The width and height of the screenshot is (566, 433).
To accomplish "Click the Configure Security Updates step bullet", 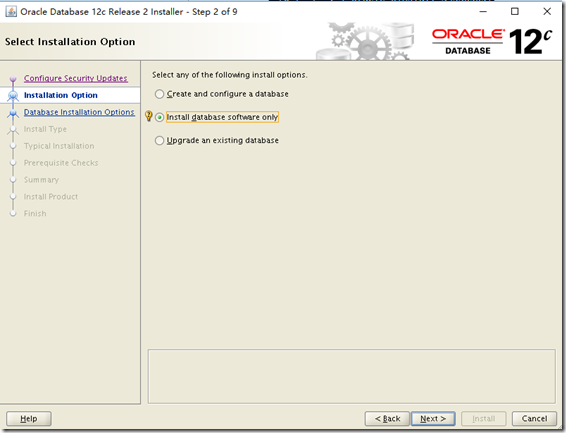I will click(13, 78).
